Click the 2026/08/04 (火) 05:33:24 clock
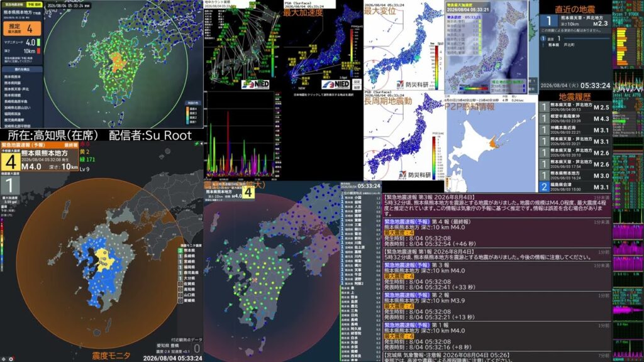The width and height of the screenshot is (644, 362). [575, 85]
